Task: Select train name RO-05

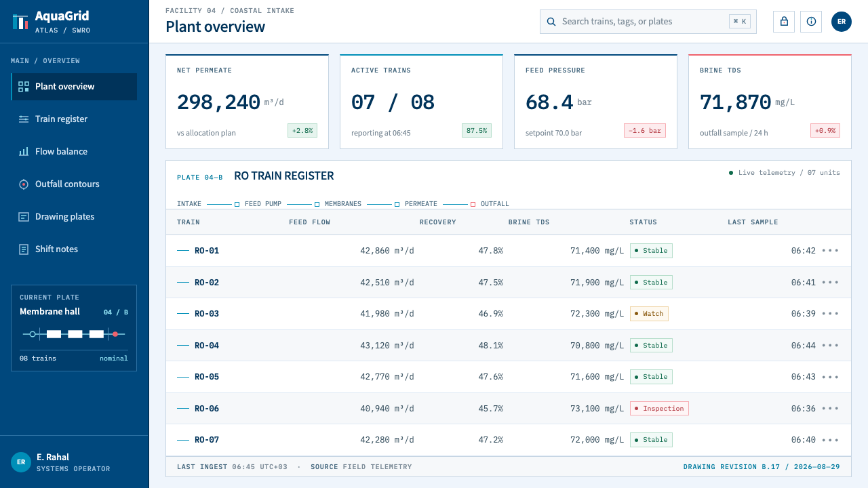Action: click(207, 377)
